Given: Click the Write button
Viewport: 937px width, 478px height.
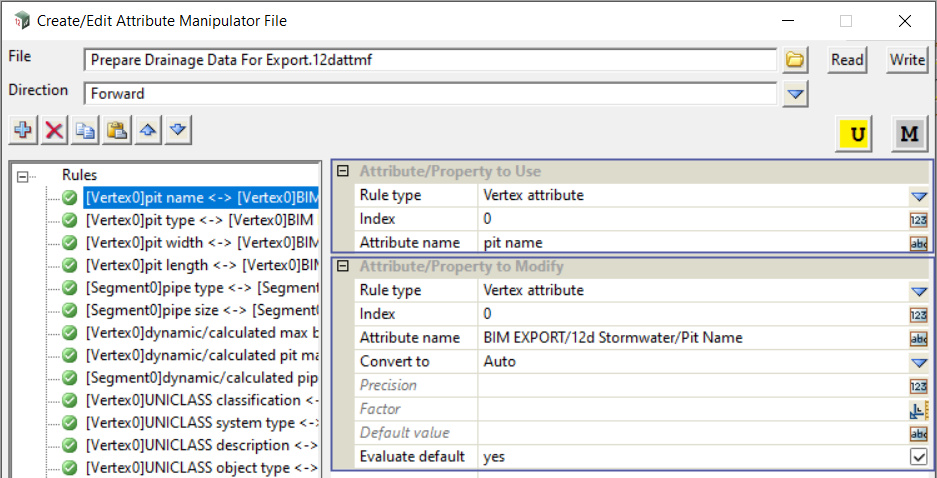Looking at the screenshot, I should [x=907, y=60].
